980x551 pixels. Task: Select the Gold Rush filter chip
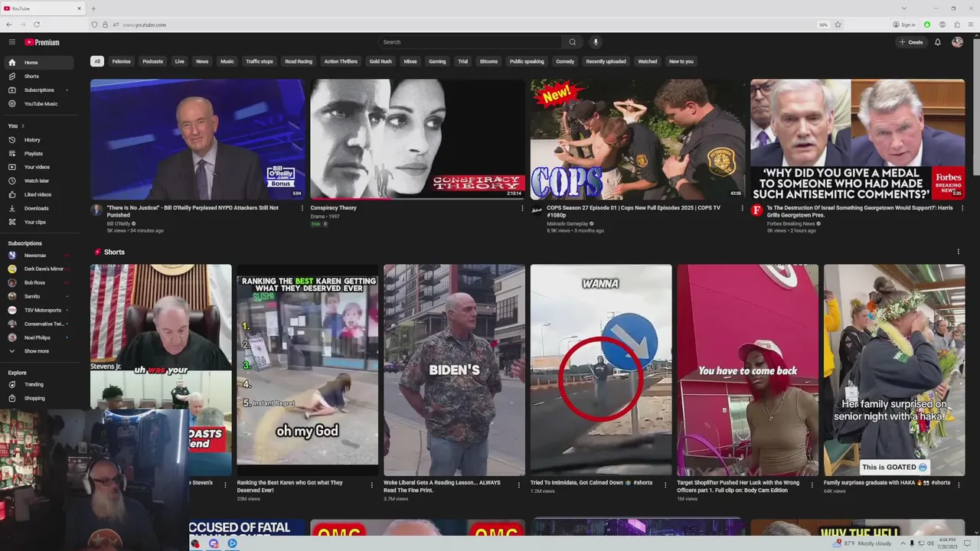[x=381, y=61]
